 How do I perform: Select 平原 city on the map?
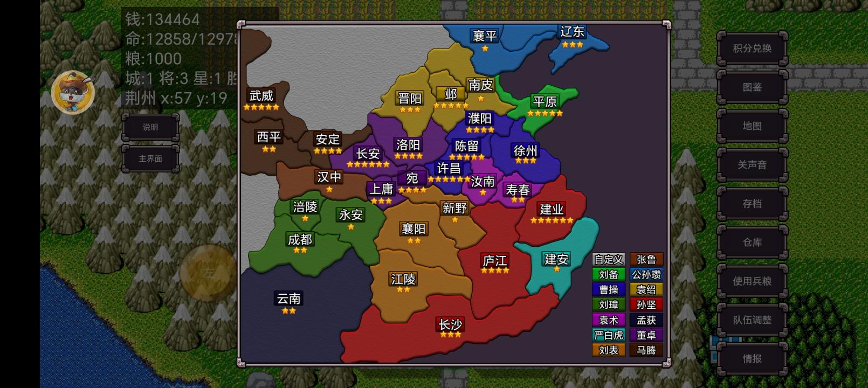click(x=545, y=102)
